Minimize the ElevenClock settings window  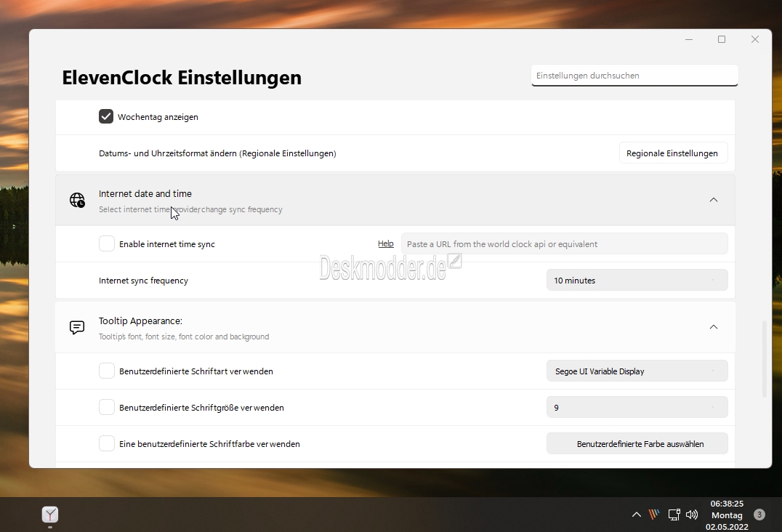(x=689, y=39)
